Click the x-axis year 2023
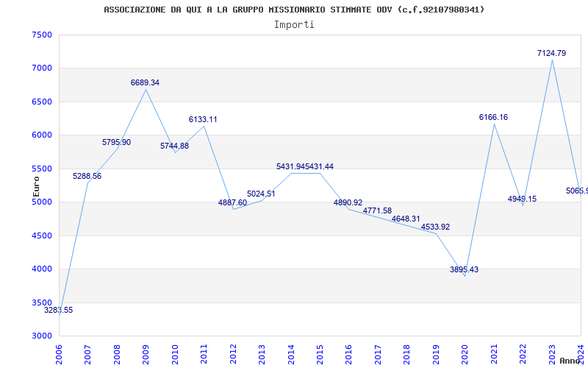The image size is (588, 368). tap(553, 355)
